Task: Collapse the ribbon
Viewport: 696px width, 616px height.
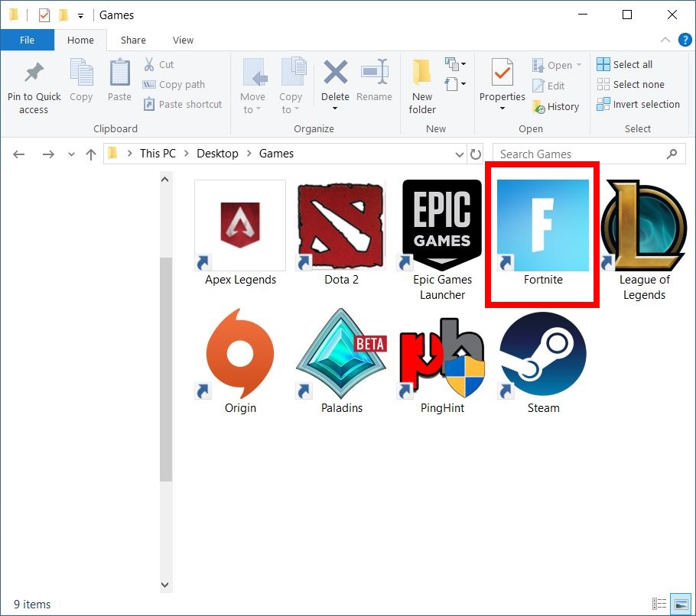Action: point(665,40)
